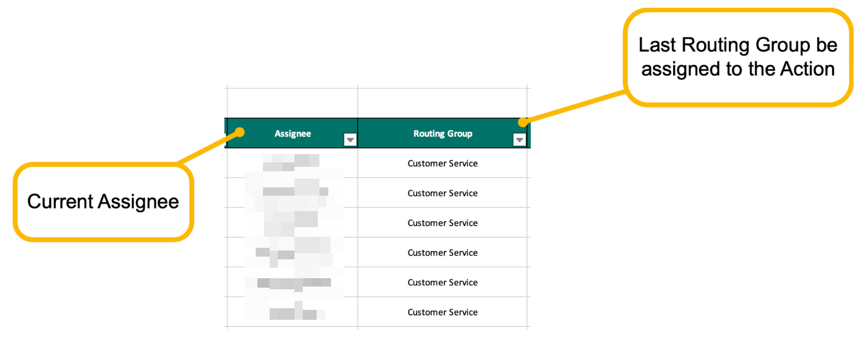Click the last blurred Assignee cell

[x=292, y=313]
